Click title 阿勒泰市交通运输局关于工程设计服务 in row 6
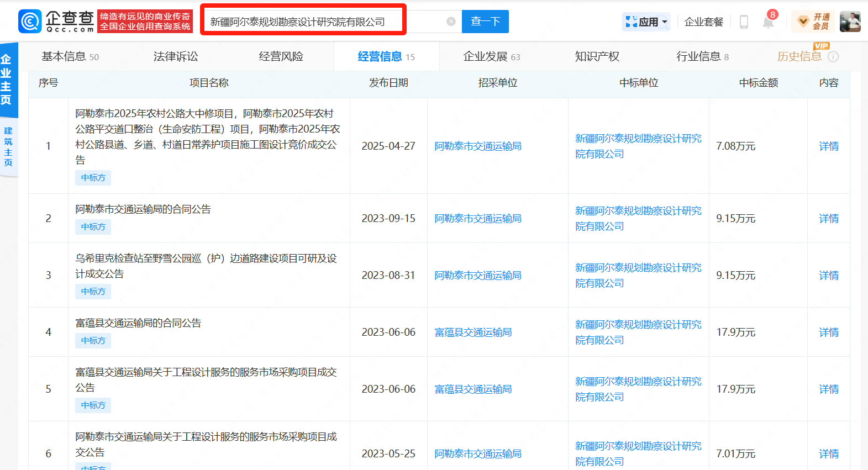The image size is (868, 470). pyautogui.click(x=206, y=444)
